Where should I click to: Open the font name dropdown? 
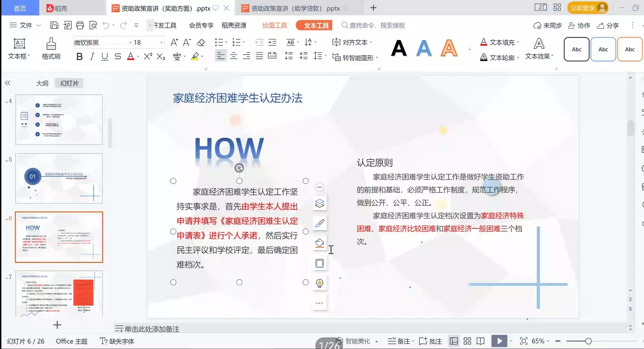click(x=130, y=43)
